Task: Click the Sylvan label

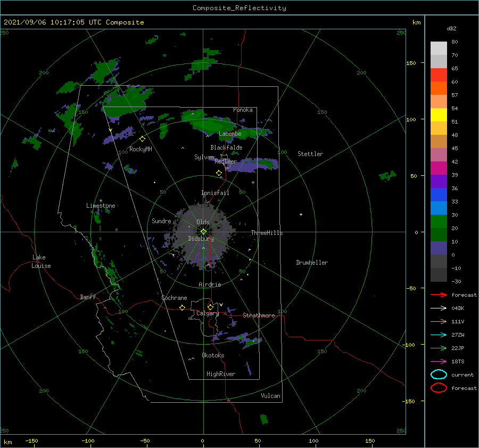Action: click(x=204, y=157)
